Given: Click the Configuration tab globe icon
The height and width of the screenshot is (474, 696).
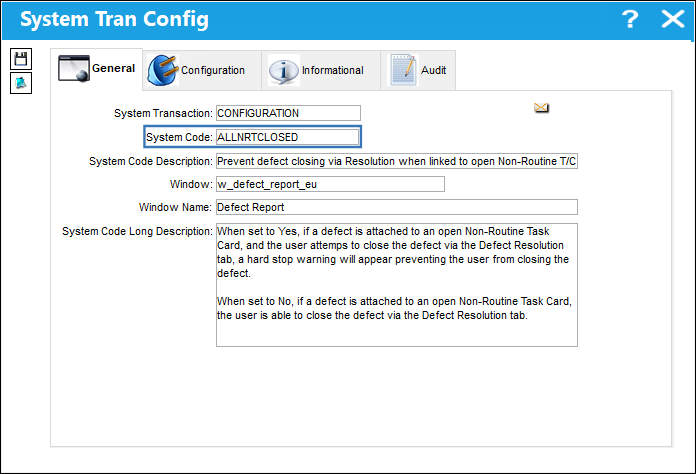Looking at the screenshot, I should point(162,70).
